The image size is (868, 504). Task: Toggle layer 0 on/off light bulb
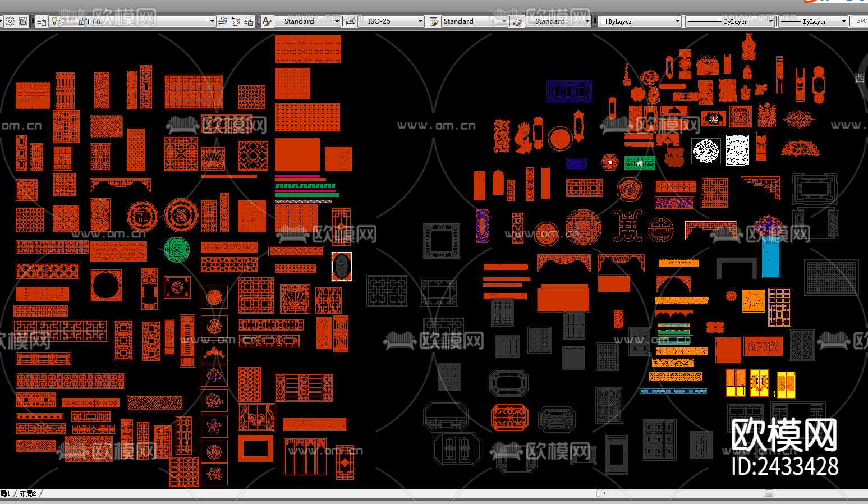54,21
